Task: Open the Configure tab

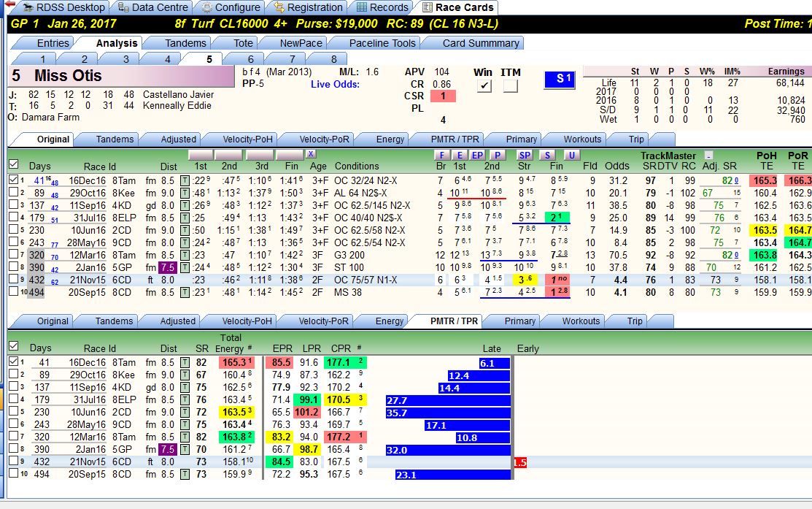Action: pyautogui.click(x=231, y=7)
